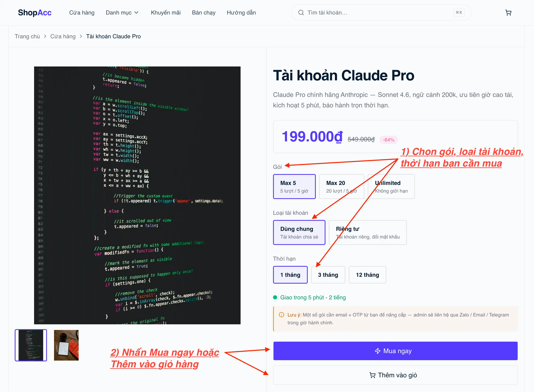Image resolution: width=534 pixels, height=392 pixels.
Task: Click the green delivery status dot
Action: (275, 297)
